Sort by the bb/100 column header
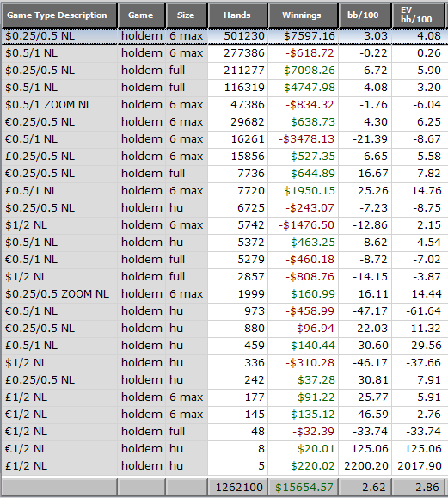Image resolution: width=448 pixels, height=498 pixels. (x=365, y=15)
